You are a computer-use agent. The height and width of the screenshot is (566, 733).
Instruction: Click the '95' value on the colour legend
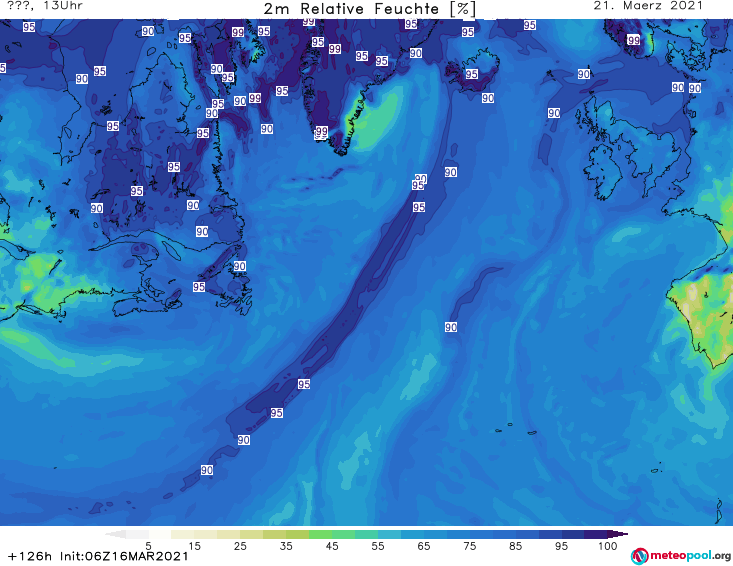click(x=561, y=546)
